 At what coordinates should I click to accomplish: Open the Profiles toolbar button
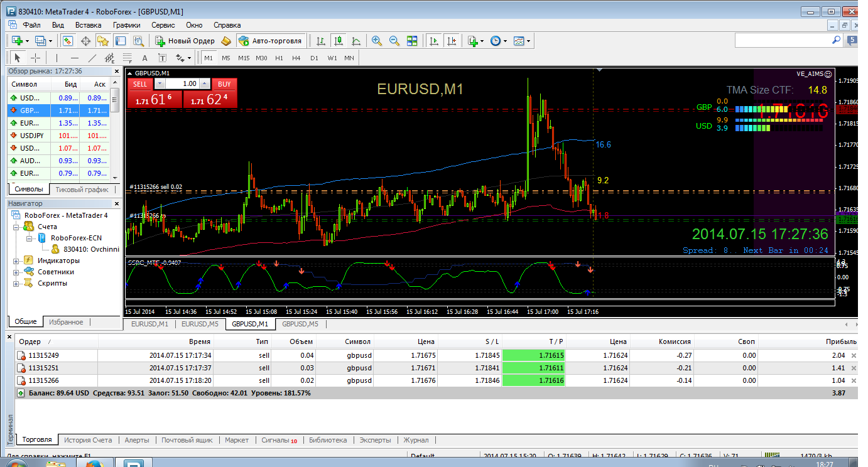click(x=43, y=41)
